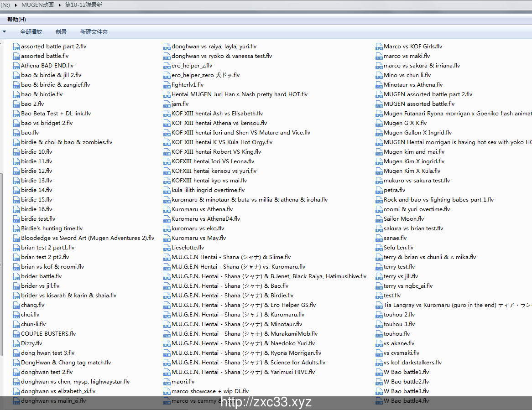Expand the breadcrumb arrow before MUGEN动画

coord(16,5)
